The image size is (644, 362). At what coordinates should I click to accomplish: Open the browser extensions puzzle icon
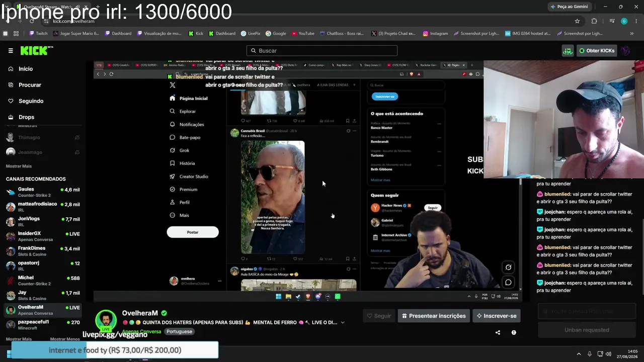click(594, 21)
